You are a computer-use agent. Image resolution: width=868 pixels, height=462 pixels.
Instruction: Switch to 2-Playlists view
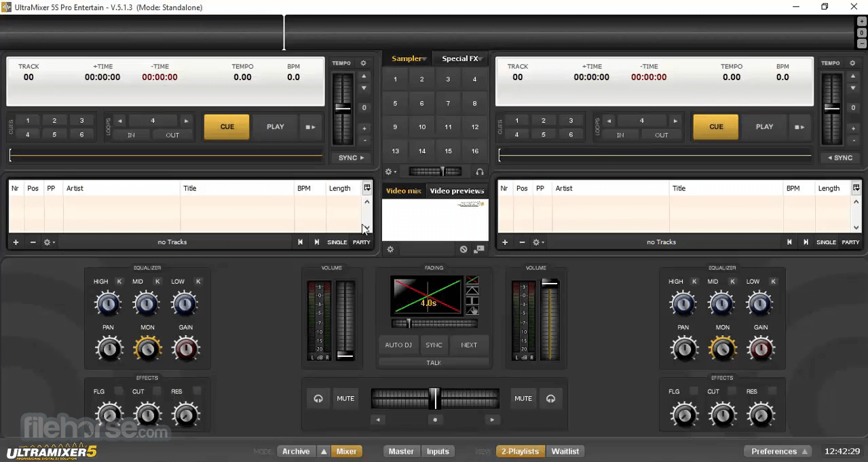(521, 451)
